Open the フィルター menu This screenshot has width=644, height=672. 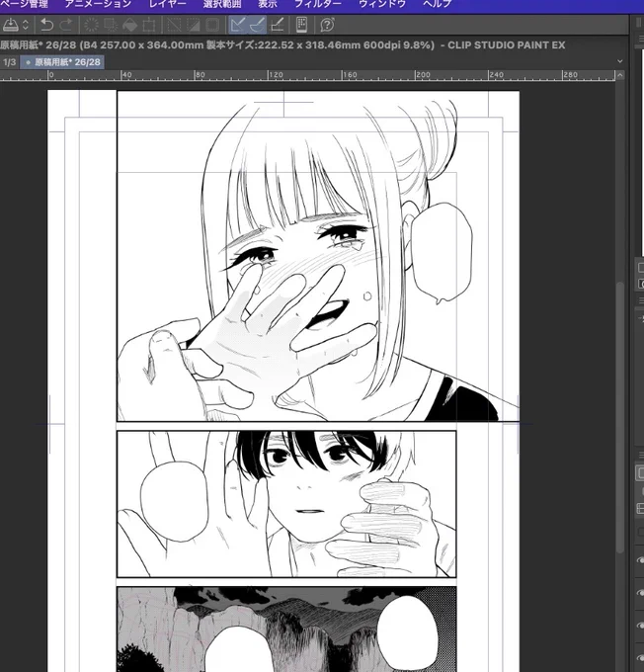tap(318, 4)
